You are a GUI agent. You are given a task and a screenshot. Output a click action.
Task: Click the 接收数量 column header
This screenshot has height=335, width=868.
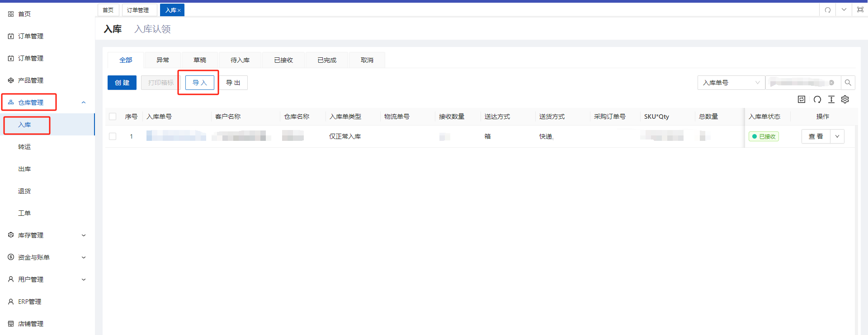pyautogui.click(x=452, y=116)
